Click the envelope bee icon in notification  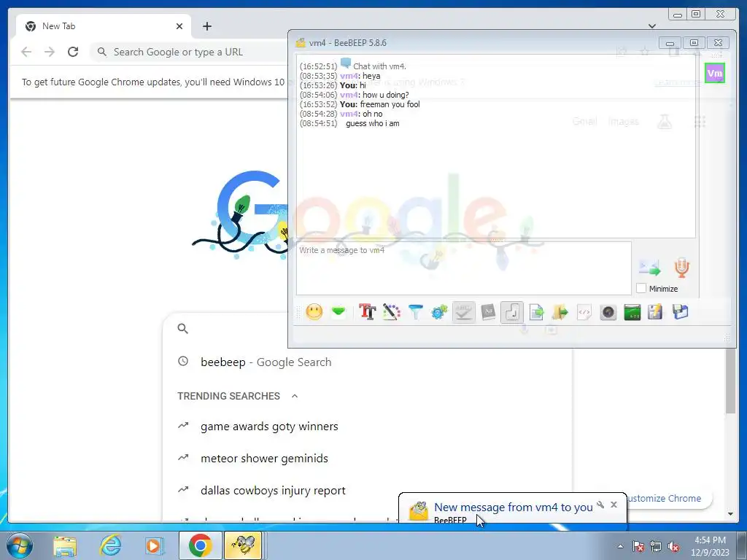[418, 511]
